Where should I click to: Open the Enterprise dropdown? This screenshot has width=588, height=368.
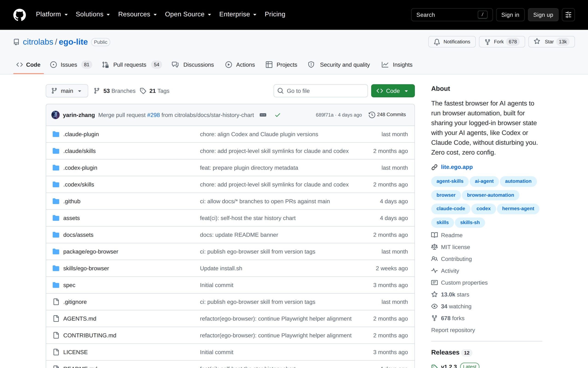coord(238,14)
